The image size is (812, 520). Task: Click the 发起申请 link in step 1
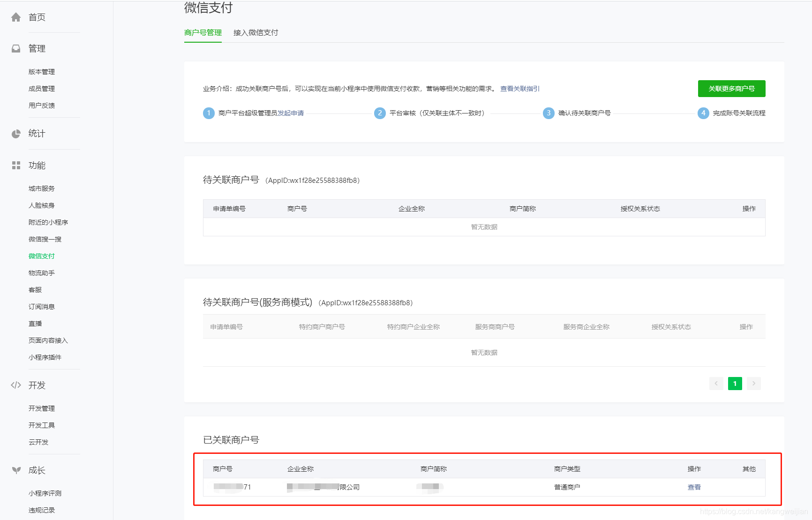(x=291, y=113)
